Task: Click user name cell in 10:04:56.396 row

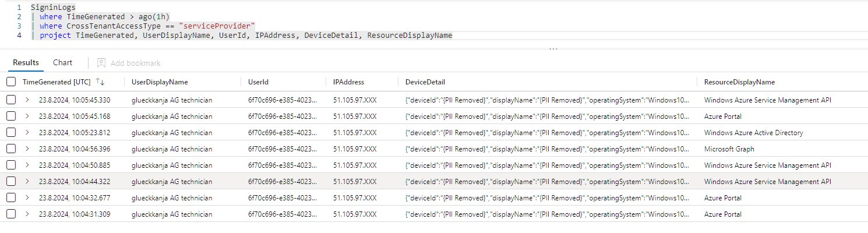Action: 172,149
